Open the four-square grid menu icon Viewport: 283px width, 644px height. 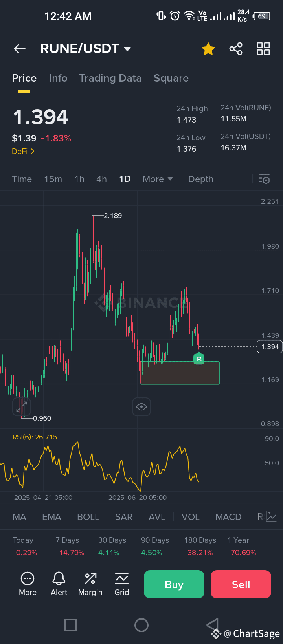263,49
